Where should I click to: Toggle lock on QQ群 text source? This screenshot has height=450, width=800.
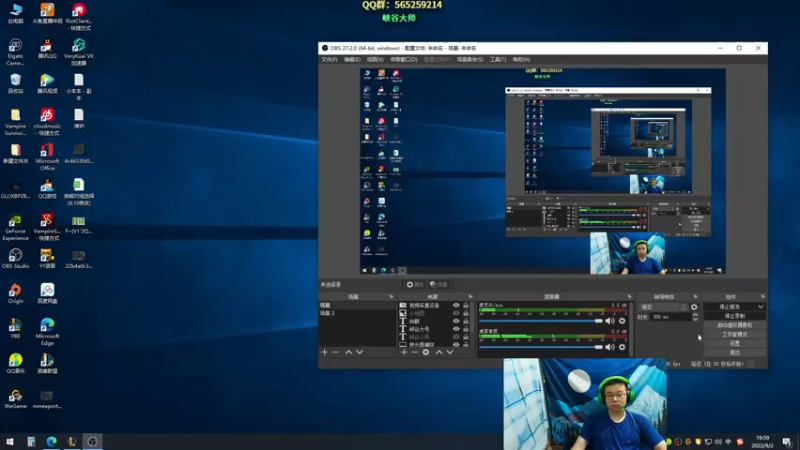point(466,321)
